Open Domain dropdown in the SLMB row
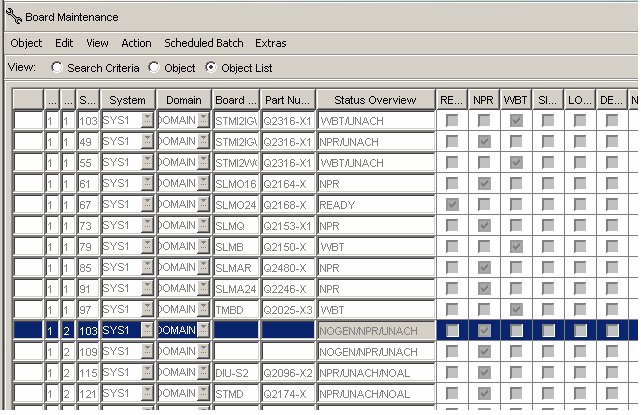The width and height of the screenshot is (641, 415). pos(203,246)
